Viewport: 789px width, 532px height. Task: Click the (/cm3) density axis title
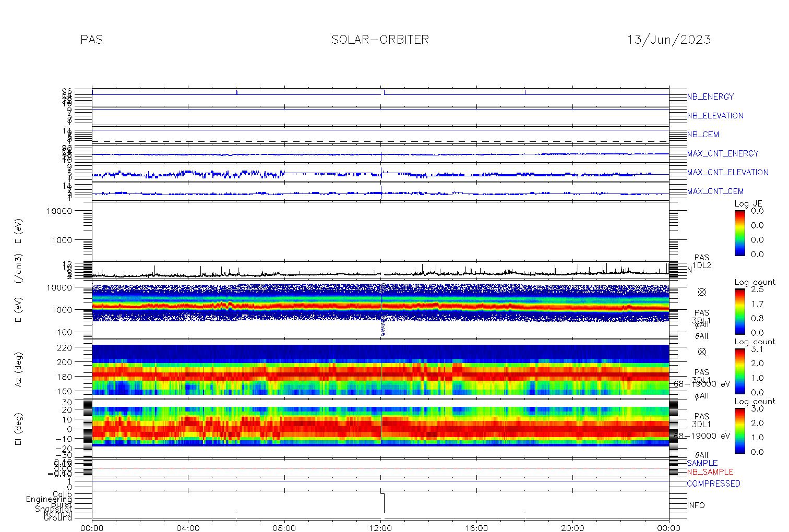click(18, 269)
